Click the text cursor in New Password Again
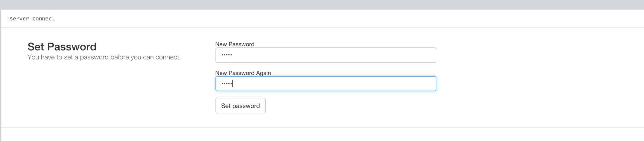The image size is (644, 141). (233, 84)
